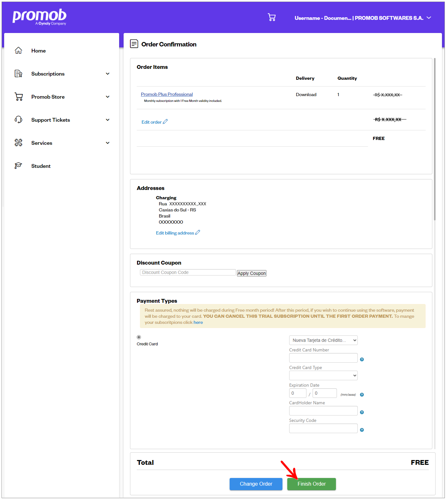
Task: Click help icon beside Credit Card Number
Action: [362, 359]
